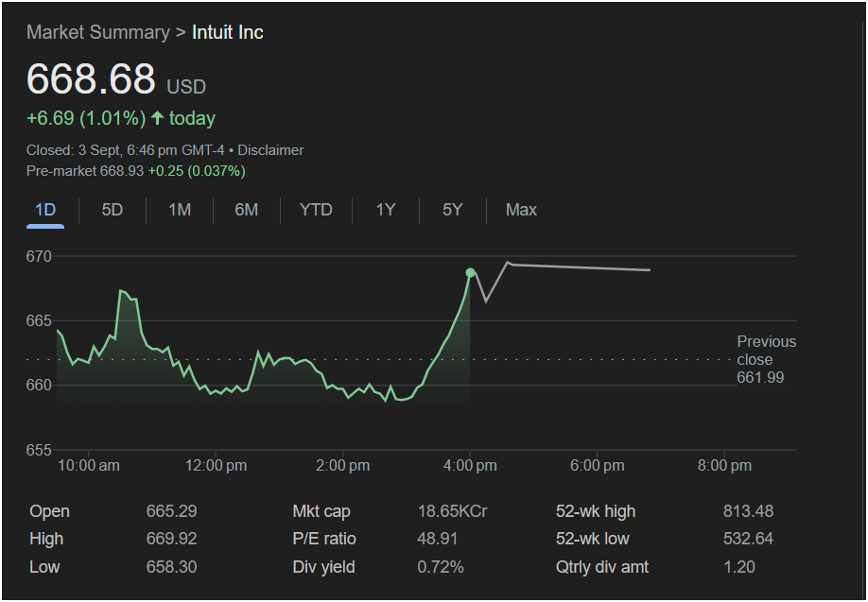Click the 668.68 price value
This screenshot has height=602, width=868.
click(91, 78)
